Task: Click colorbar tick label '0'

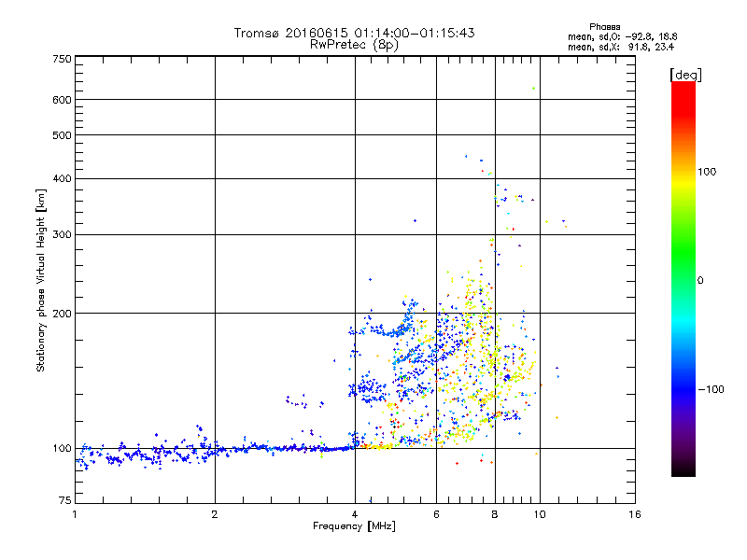Action: (x=700, y=281)
